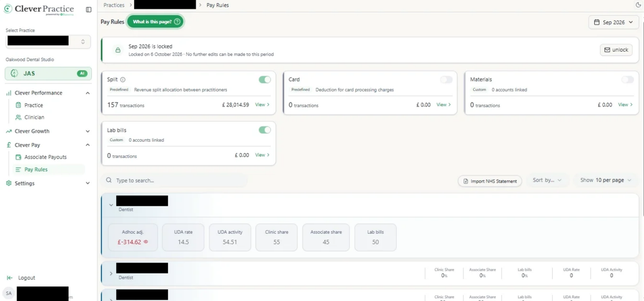Click the Logout arrow icon
Image resolution: width=644 pixels, height=301 pixels.
click(x=9, y=278)
